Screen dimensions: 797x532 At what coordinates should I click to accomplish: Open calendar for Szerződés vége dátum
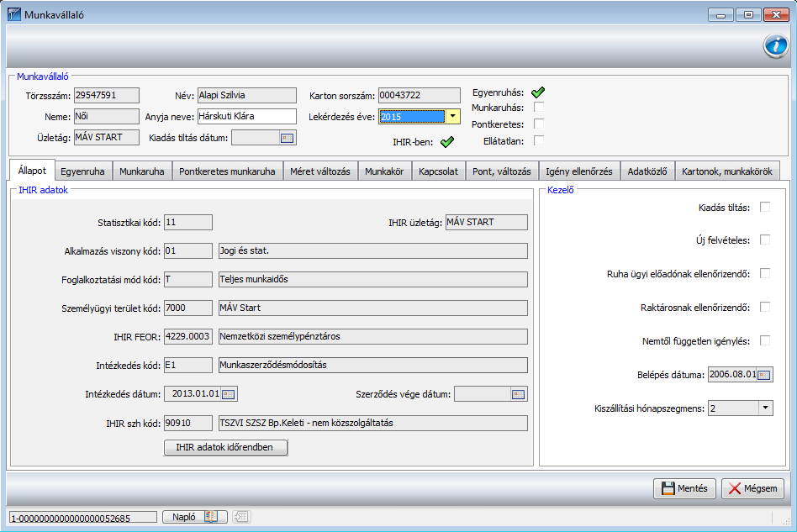(518, 394)
